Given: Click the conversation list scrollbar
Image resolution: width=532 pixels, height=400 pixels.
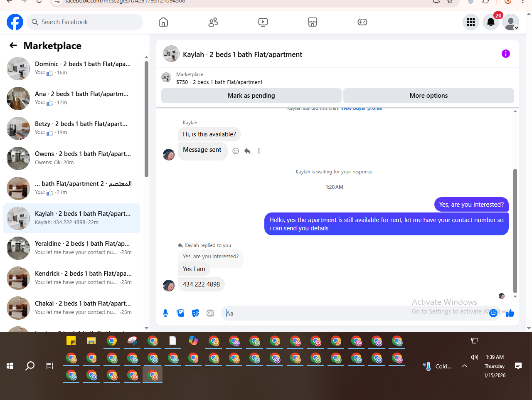Looking at the screenshot, I should (x=146, y=119).
